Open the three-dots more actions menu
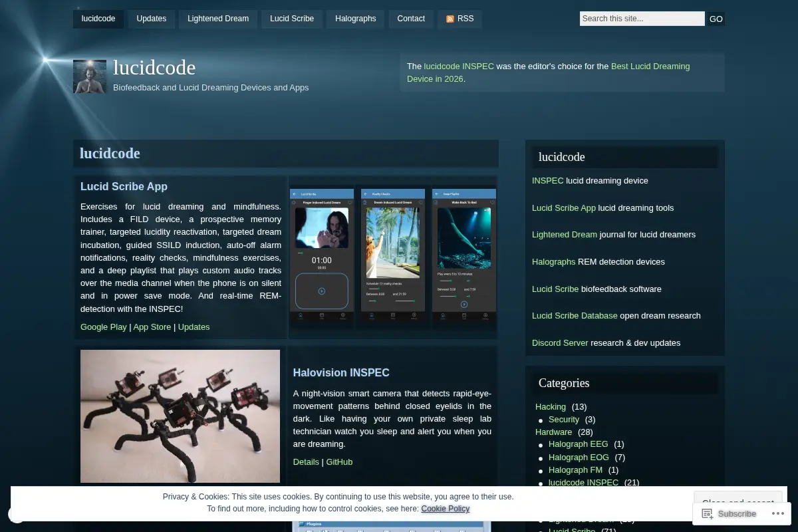The height and width of the screenshot is (532, 798). [777, 513]
